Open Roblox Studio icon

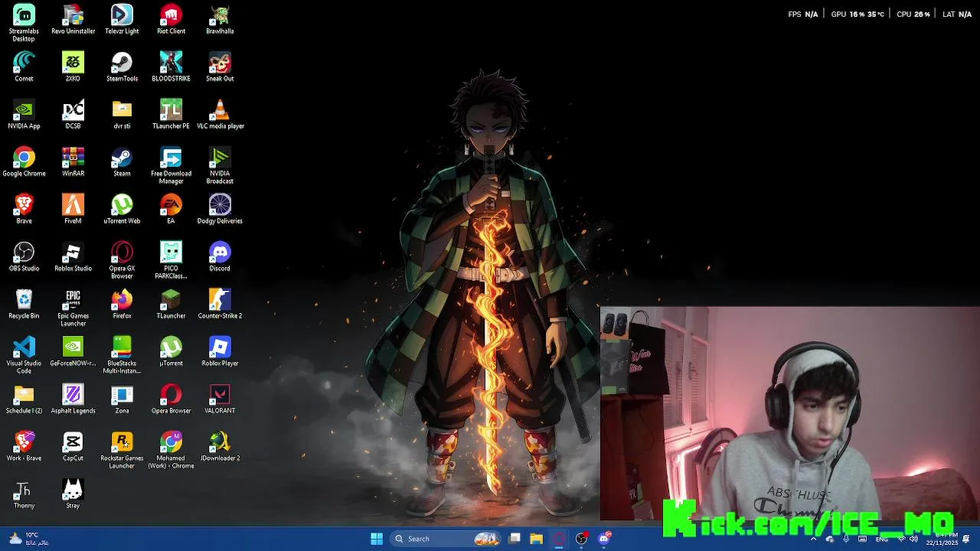click(x=73, y=257)
